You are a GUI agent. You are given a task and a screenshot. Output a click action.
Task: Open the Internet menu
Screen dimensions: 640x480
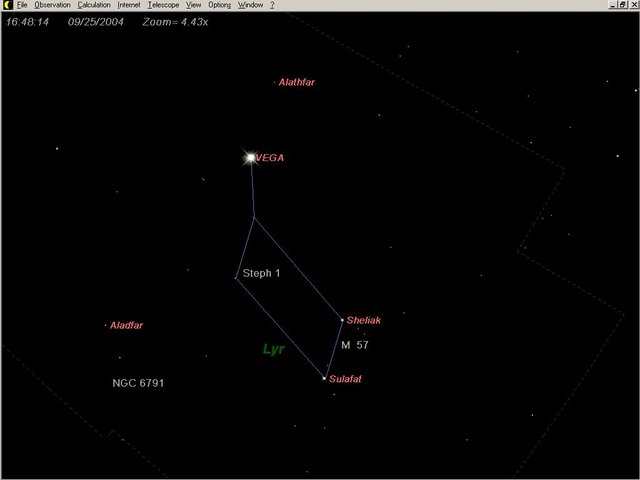click(129, 5)
